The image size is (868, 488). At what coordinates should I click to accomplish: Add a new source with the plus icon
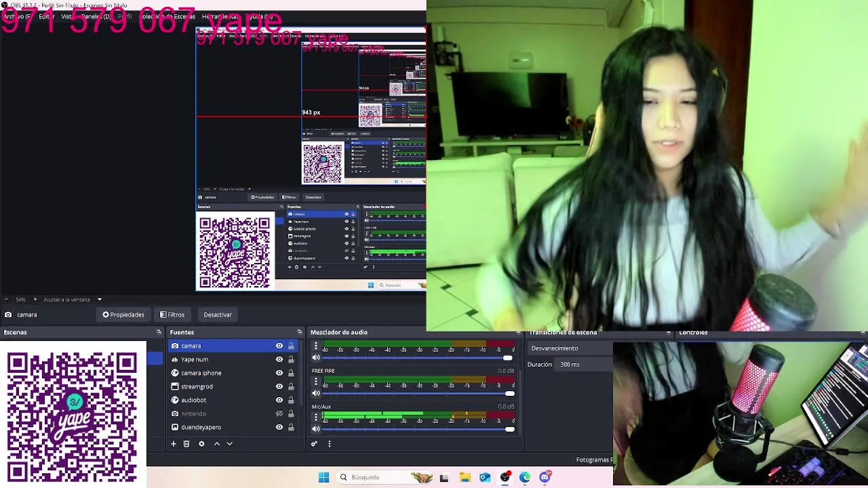(174, 444)
